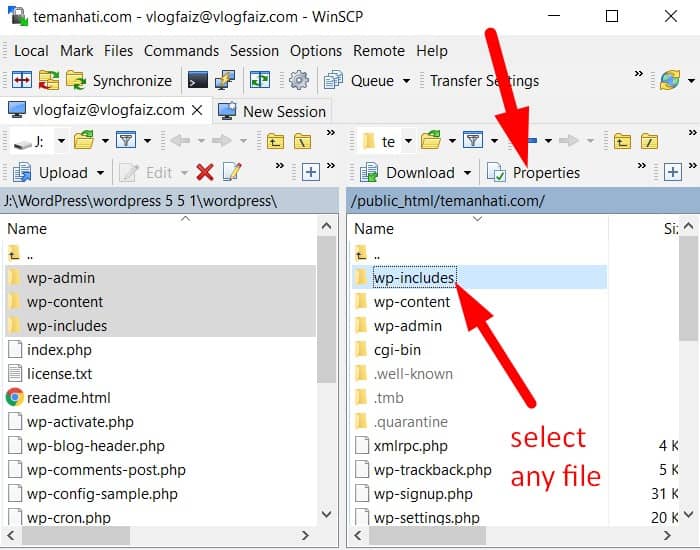This screenshot has height=550, width=700.
Task: Expand the Download dropdown arrow
Action: (x=467, y=173)
